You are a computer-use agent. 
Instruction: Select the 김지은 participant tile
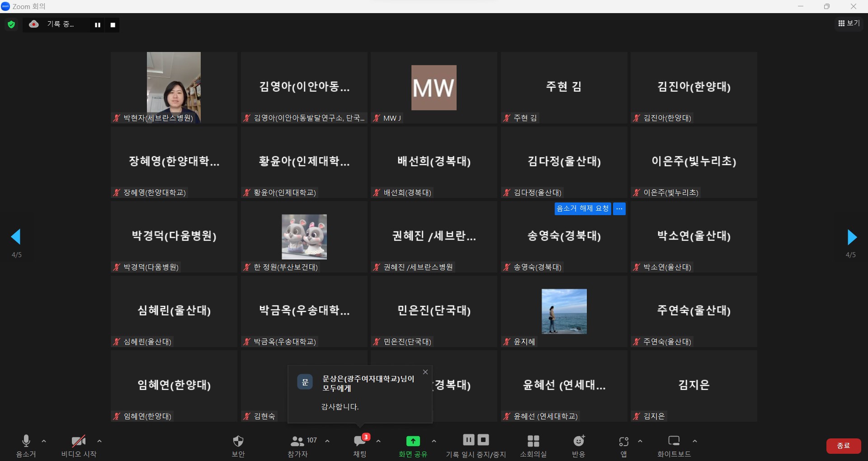coord(694,386)
